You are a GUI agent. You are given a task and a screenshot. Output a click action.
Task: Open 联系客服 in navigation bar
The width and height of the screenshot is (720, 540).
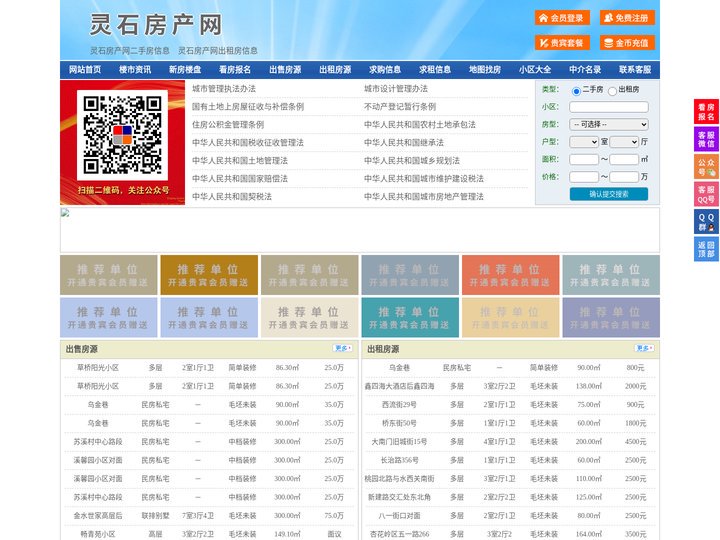[636, 70]
